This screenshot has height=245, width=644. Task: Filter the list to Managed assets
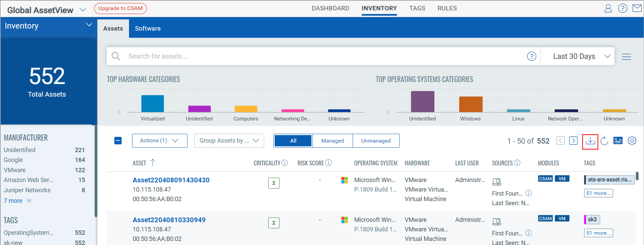332,141
